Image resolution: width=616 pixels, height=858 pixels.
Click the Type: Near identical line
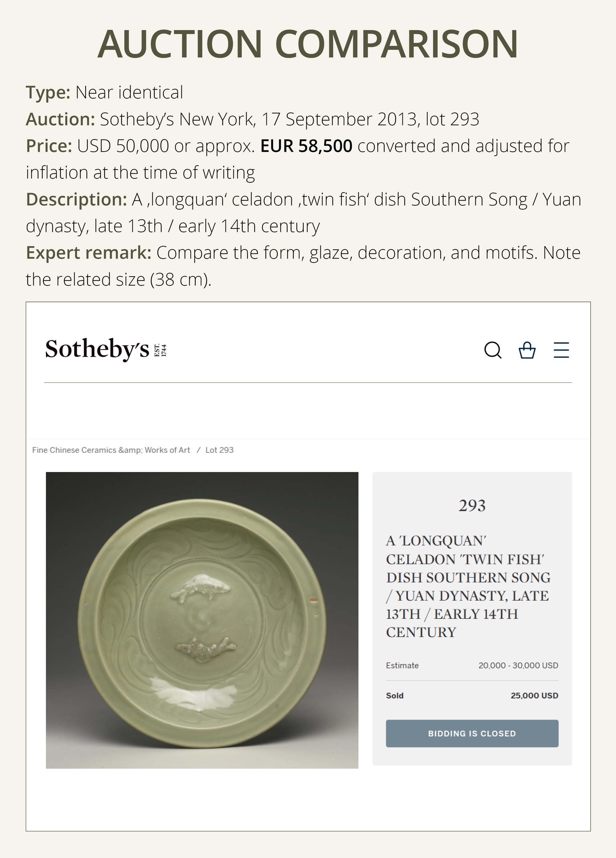(x=104, y=92)
